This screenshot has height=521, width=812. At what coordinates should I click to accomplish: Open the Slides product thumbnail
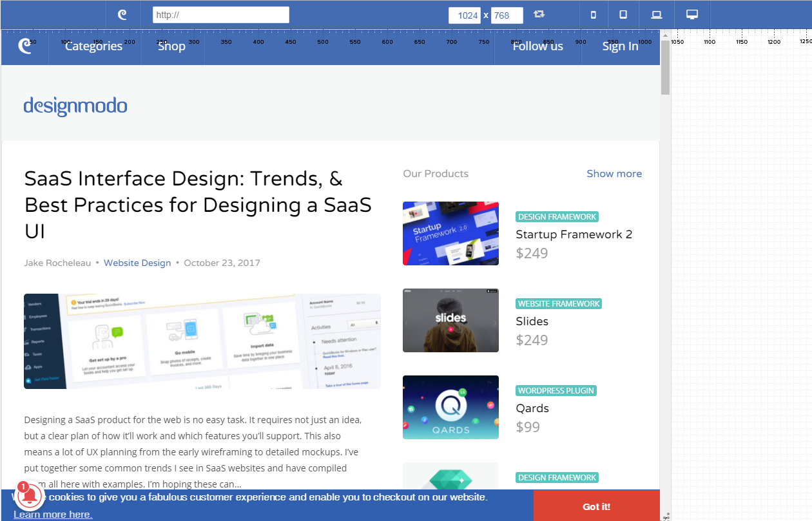click(450, 320)
